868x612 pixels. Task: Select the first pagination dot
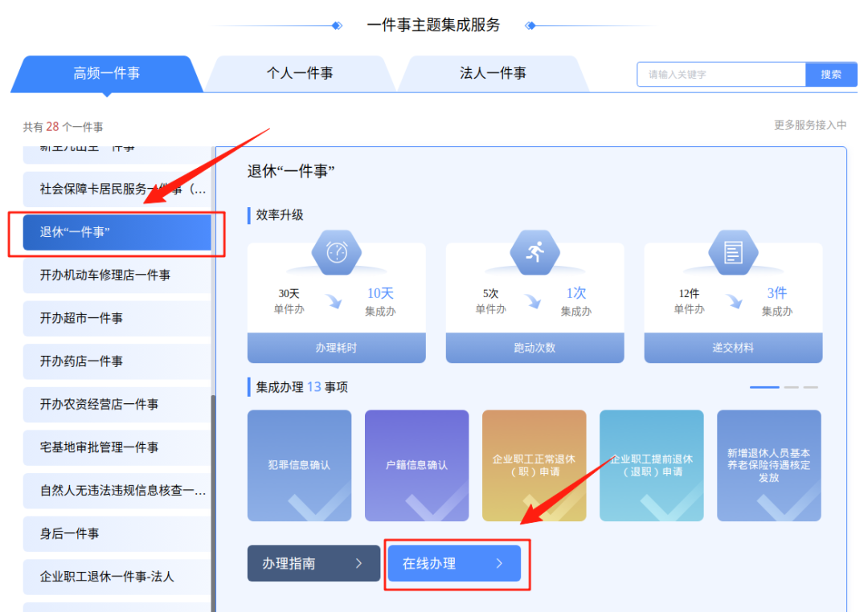[764, 387]
